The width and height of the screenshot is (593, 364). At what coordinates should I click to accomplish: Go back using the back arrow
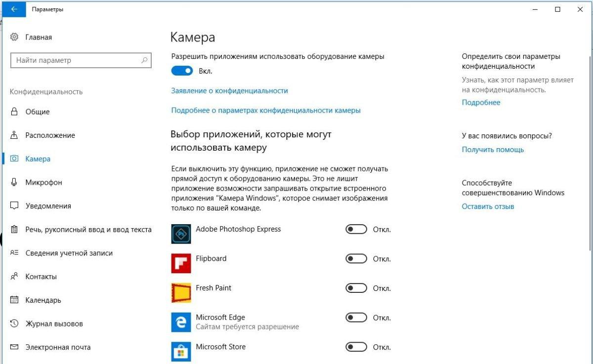(14, 9)
